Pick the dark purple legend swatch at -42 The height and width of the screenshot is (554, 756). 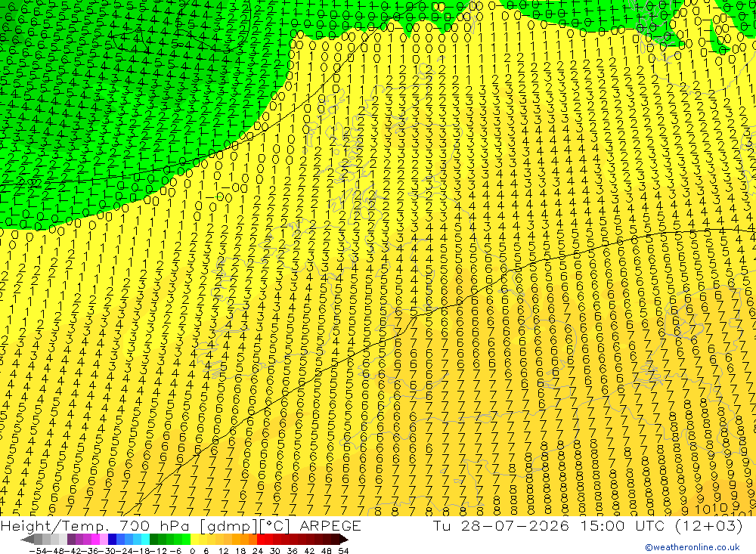71,540
